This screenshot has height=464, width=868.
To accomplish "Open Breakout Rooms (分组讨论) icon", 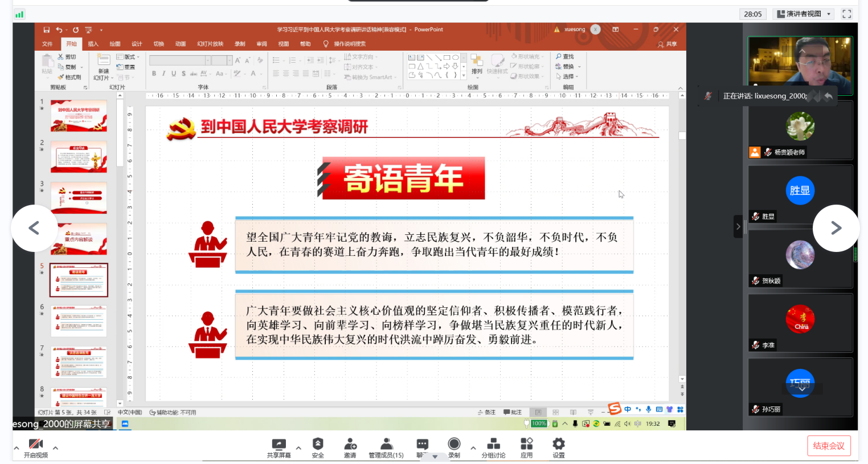I will click(x=493, y=445).
